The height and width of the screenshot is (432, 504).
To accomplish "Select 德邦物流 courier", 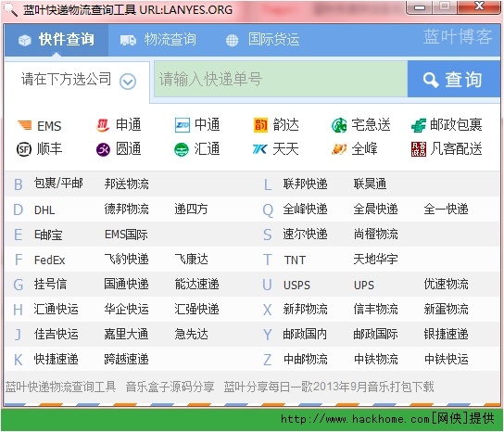I will (x=126, y=210).
